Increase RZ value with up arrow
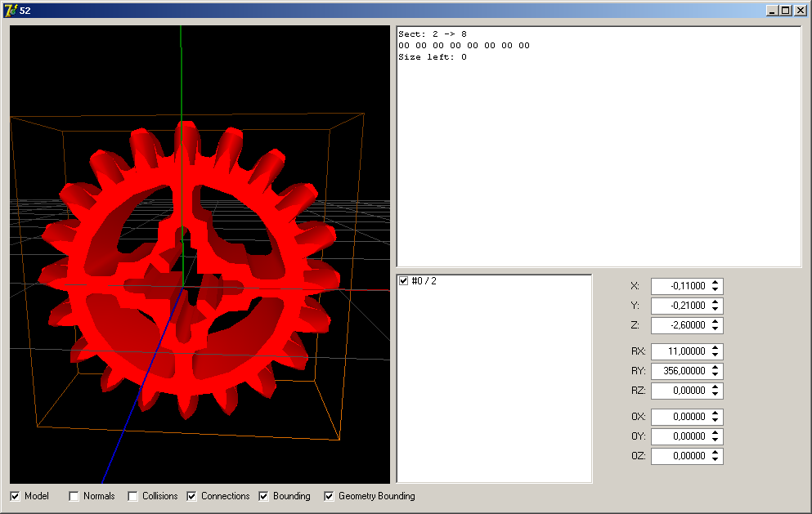The image size is (812, 514). [716, 387]
